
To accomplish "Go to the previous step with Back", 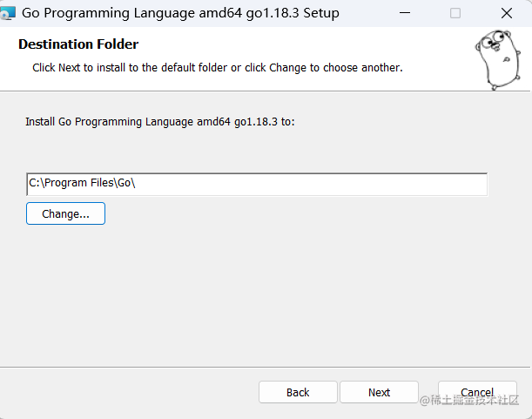I will click(x=298, y=392).
